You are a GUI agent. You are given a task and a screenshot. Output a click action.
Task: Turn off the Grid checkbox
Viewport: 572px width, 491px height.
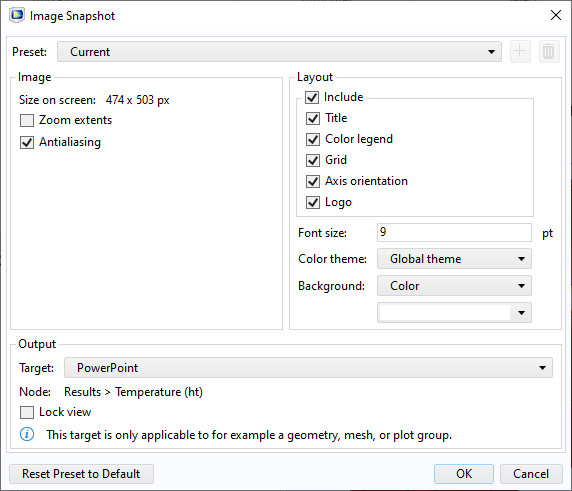tap(313, 160)
